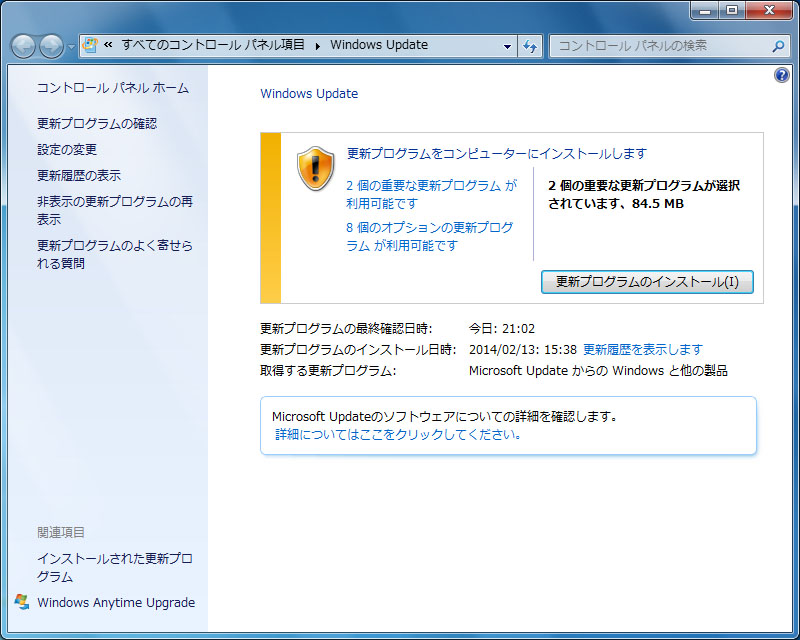Click 2014/02/13: 15:38 install date
Viewport: 800px width, 640px height.
coord(522,350)
